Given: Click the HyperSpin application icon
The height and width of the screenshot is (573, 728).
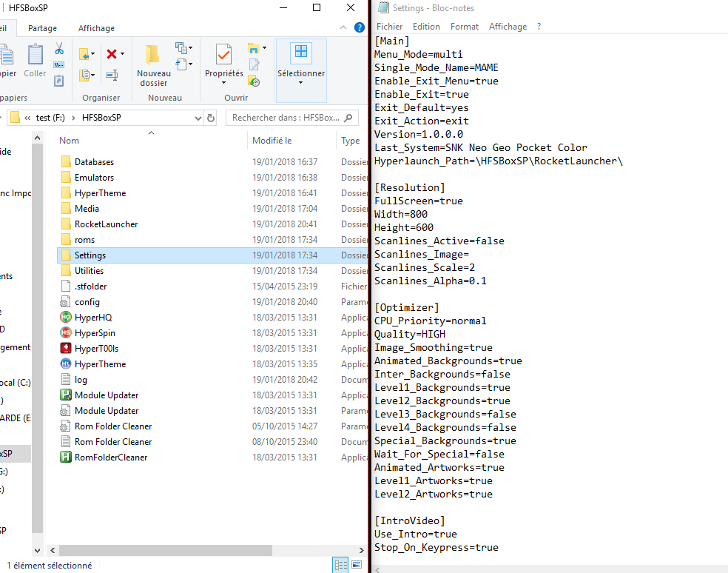Looking at the screenshot, I should 66,332.
